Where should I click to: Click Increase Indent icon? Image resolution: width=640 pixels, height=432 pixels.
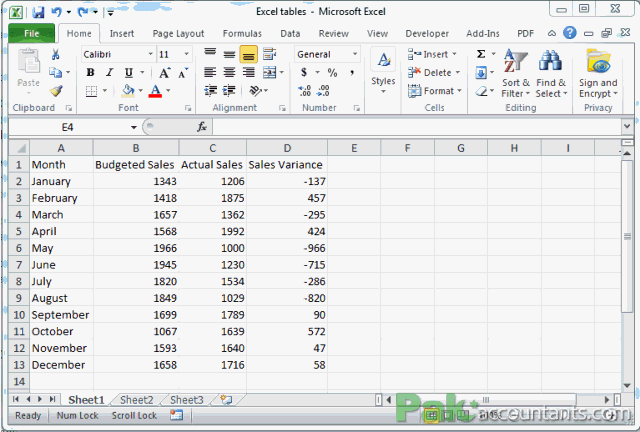click(x=229, y=91)
